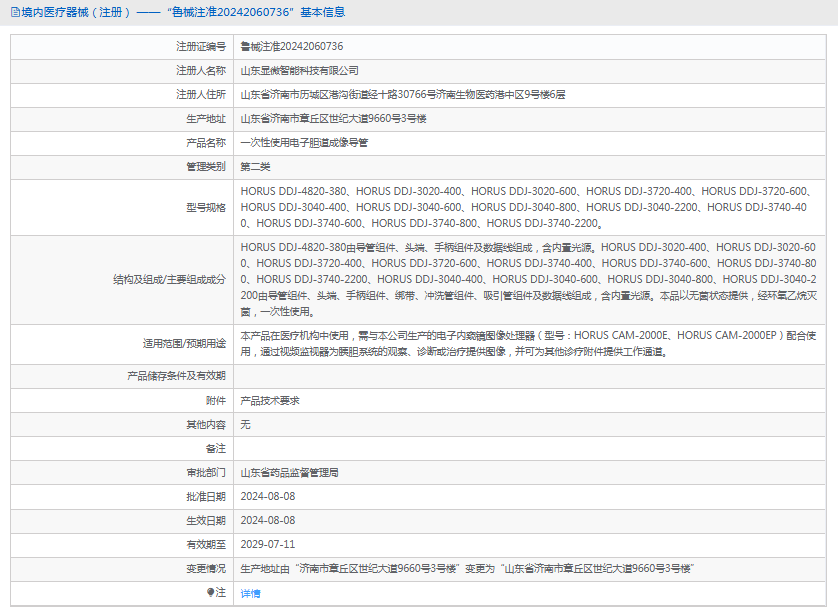Select the 其他内容 row label
The height and width of the screenshot is (614, 838).
point(206,425)
